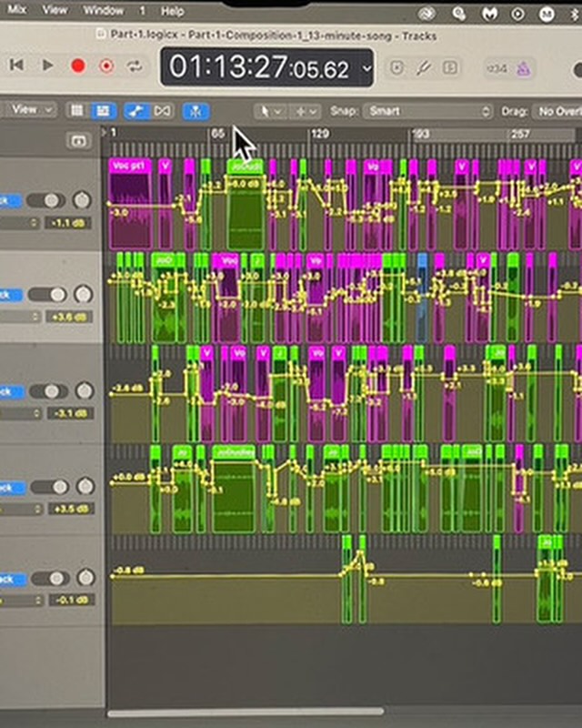The height and width of the screenshot is (728, 582).
Task: Open the Help menu
Action: tap(172, 11)
